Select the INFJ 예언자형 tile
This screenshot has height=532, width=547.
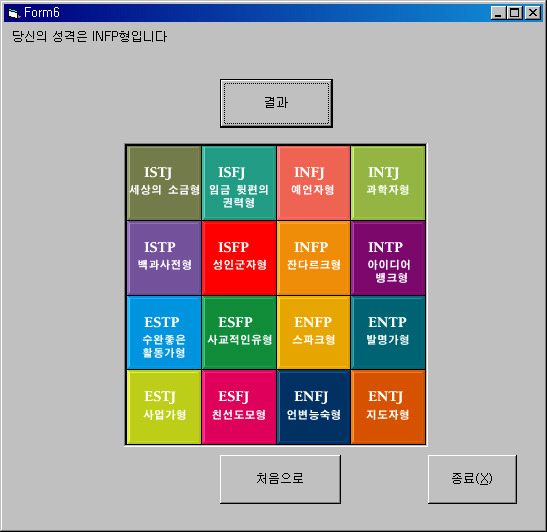point(313,183)
